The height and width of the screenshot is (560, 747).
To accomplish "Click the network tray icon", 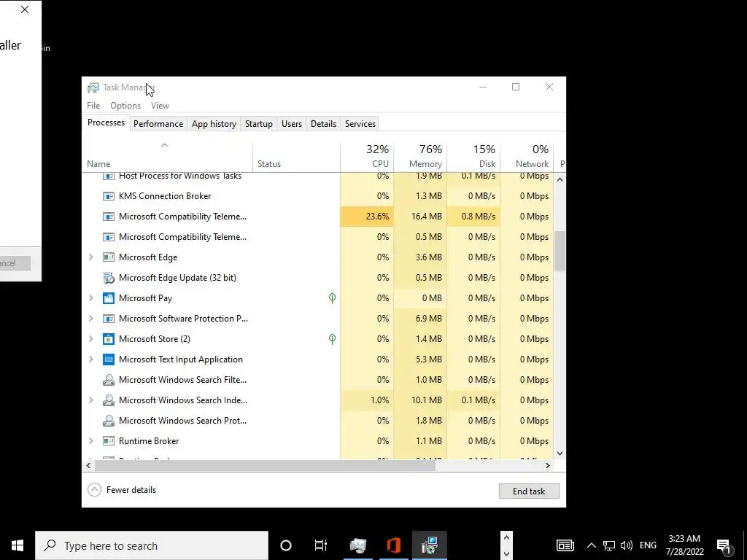I will 609,545.
